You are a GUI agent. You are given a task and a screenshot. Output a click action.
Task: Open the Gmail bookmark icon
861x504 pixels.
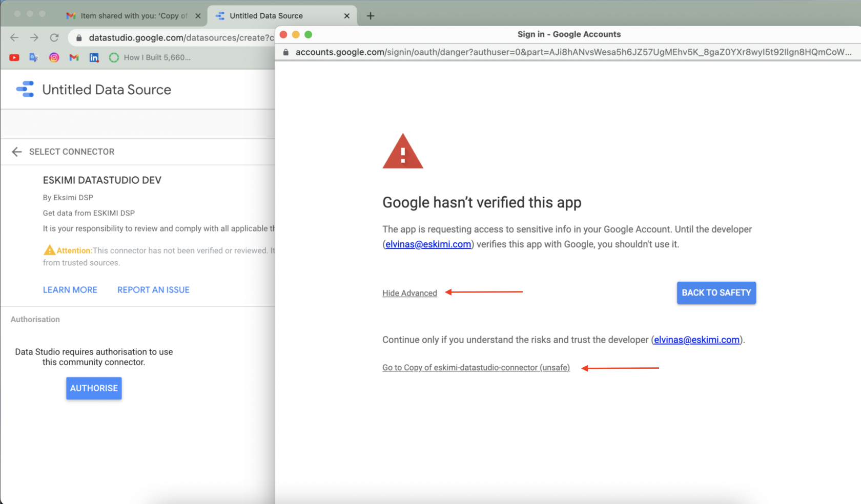(74, 57)
